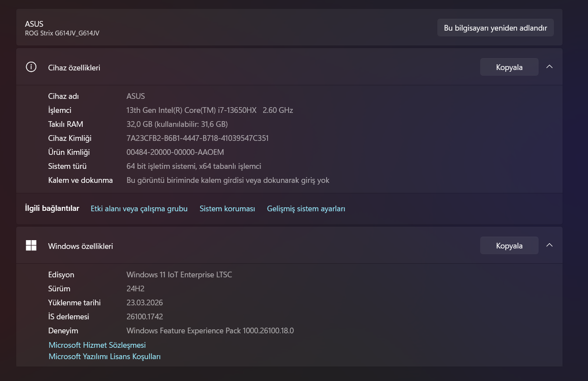
Task: Click the Deneyim label
Action: point(63,331)
